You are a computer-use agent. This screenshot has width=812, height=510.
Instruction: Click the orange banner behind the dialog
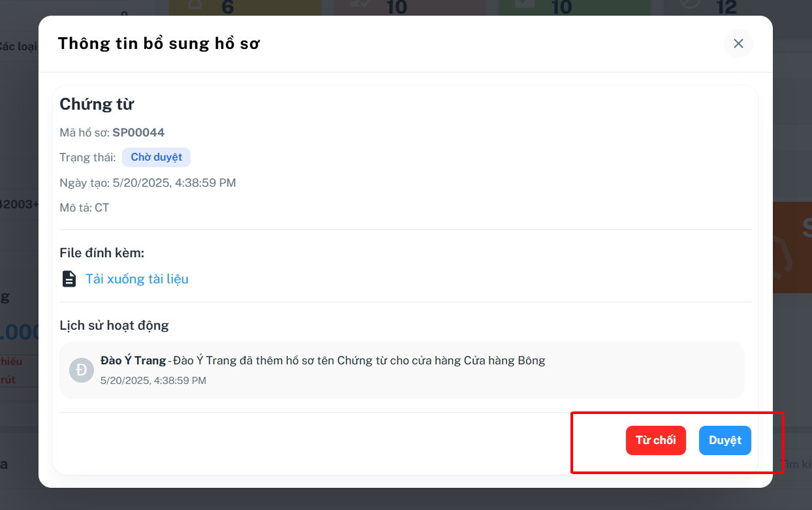point(792,247)
